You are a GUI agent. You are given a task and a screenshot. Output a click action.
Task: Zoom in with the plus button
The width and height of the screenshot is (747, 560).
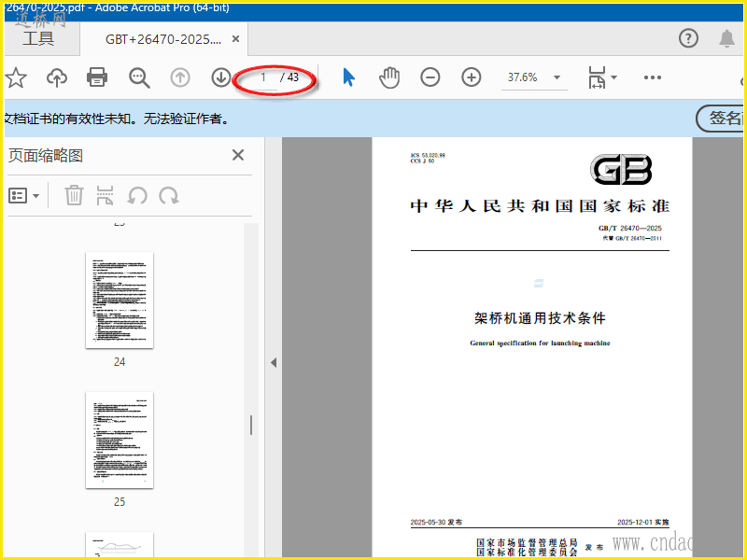click(472, 77)
